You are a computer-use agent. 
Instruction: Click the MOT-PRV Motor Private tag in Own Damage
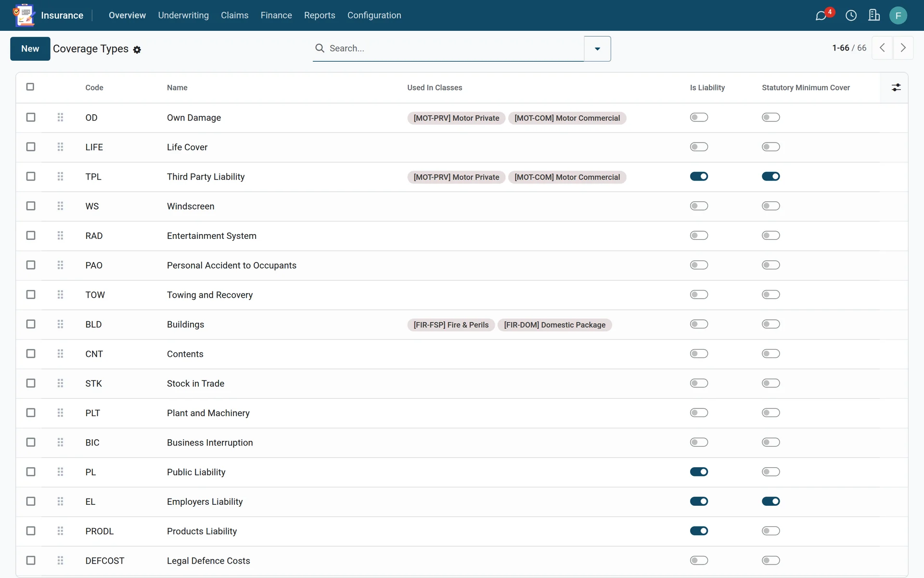(456, 118)
